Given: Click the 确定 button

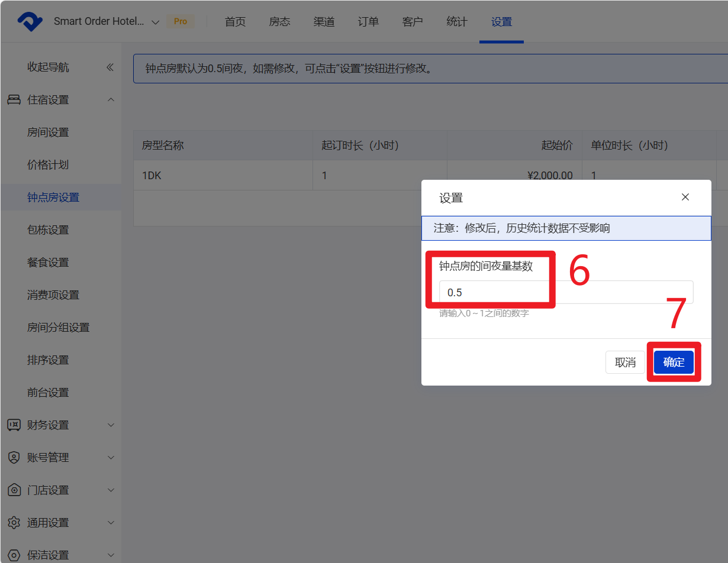Looking at the screenshot, I should coord(674,363).
